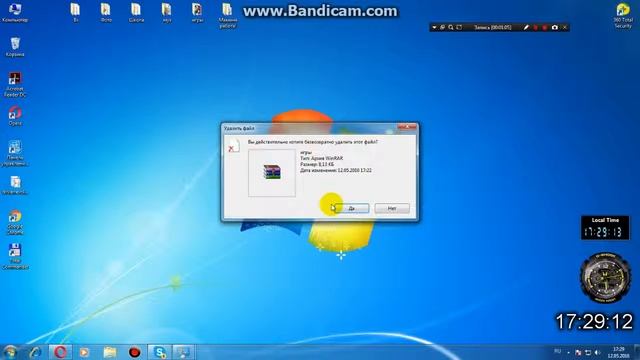640x360 pixels.
Task: Click the taskbar clock showing 17:29
Action: [x=619, y=352]
